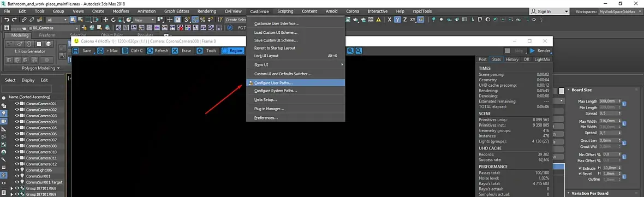Toggle the 3D Snaps icon

[187, 20]
